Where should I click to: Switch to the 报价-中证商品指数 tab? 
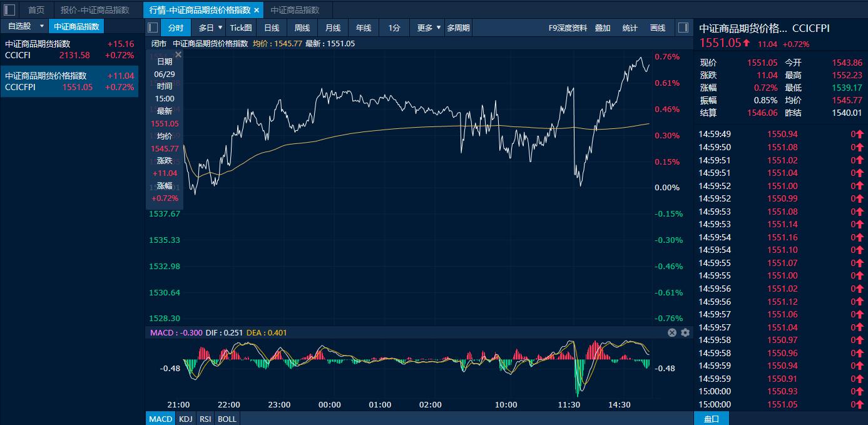[x=95, y=10]
